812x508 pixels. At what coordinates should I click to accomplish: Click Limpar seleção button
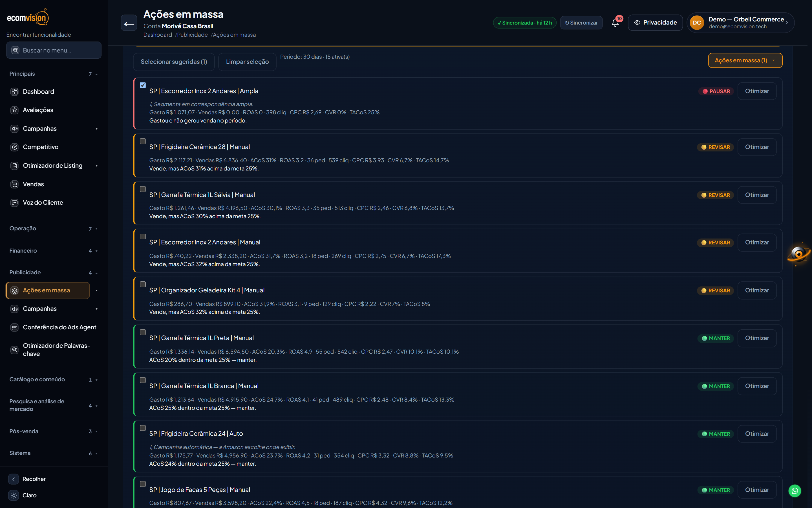click(x=247, y=62)
